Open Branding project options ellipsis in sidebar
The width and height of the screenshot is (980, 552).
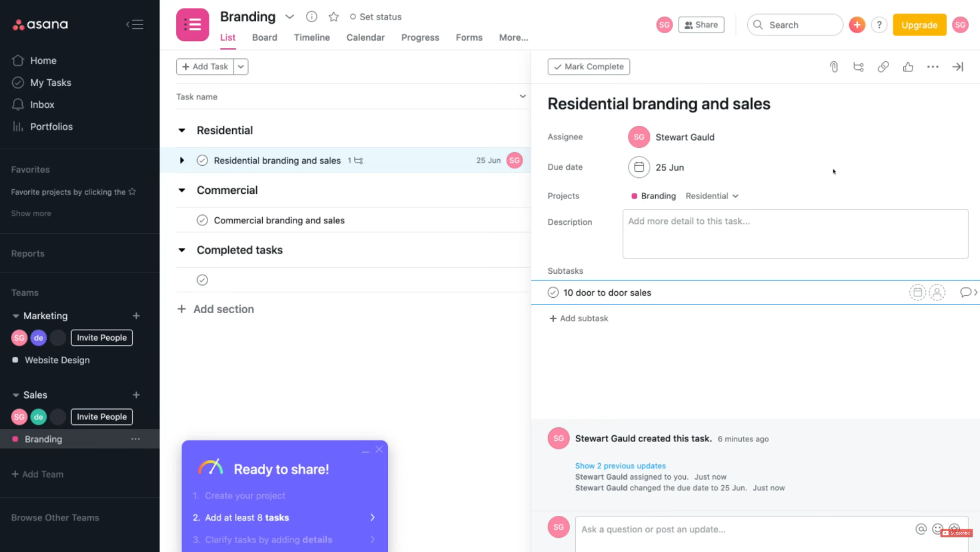[x=135, y=439]
